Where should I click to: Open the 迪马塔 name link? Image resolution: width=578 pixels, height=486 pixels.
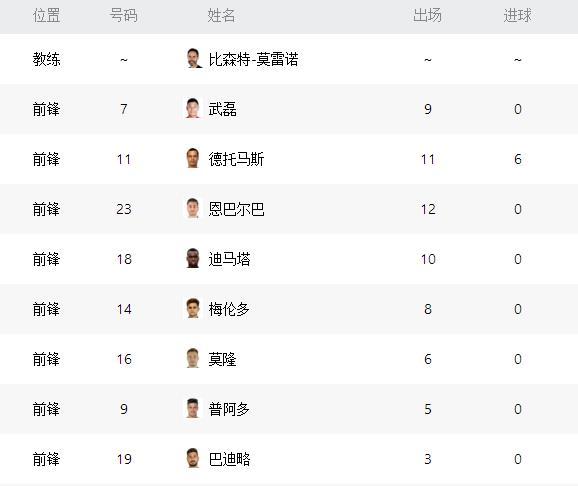pyautogui.click(x=229, y=259)
